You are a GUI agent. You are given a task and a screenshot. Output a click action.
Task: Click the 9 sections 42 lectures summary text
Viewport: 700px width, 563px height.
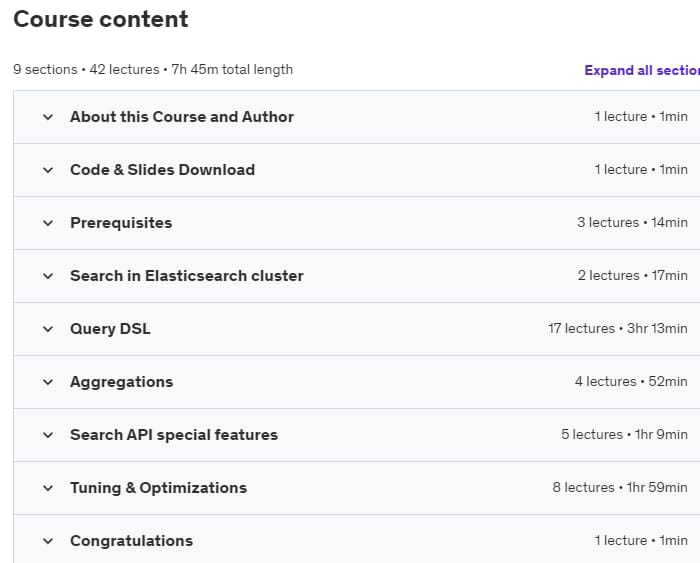[153, 70]
